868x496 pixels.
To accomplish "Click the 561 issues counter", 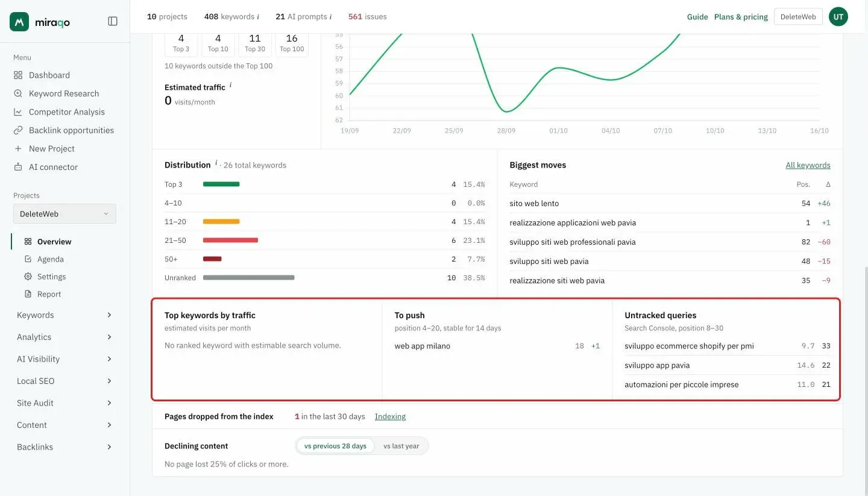I will coord(368,17).
